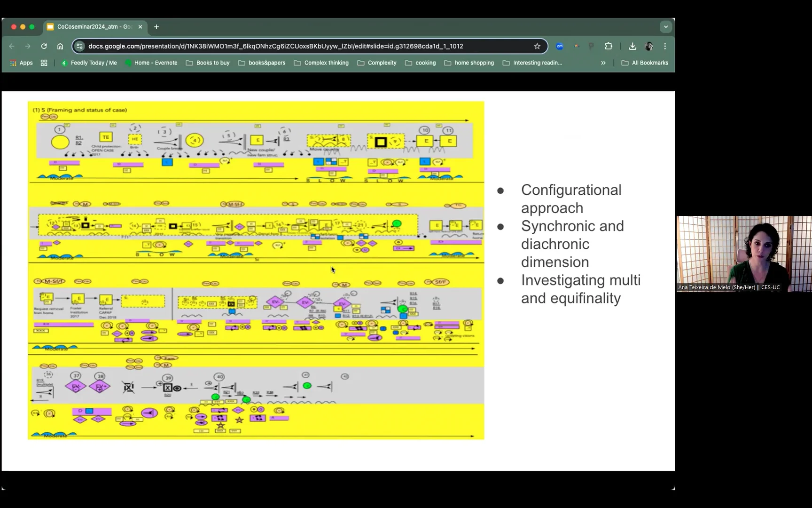Open the Chrome three-dot menu
Image resolution: width=812 pixels, height=508 pixels.
point(665,46)
